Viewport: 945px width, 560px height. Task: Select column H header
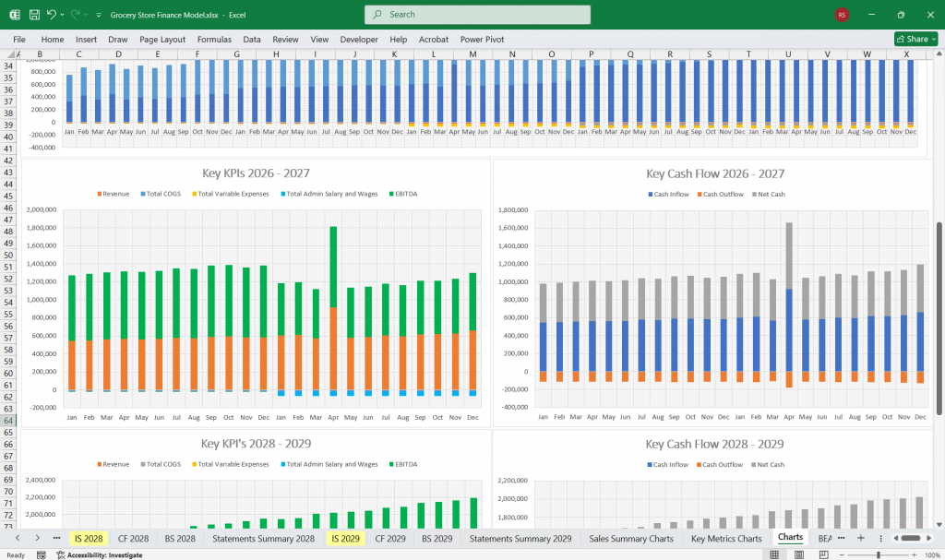click(x=276, y=54)
